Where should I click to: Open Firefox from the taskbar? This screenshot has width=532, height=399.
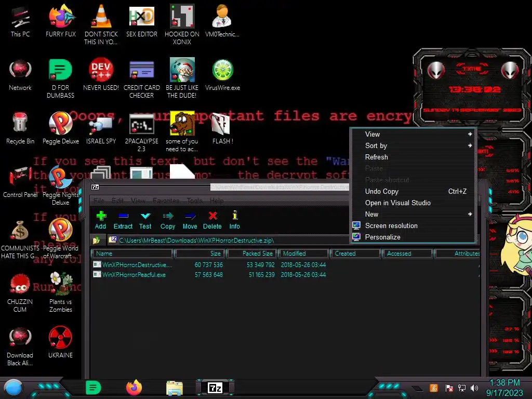point(134,388)
